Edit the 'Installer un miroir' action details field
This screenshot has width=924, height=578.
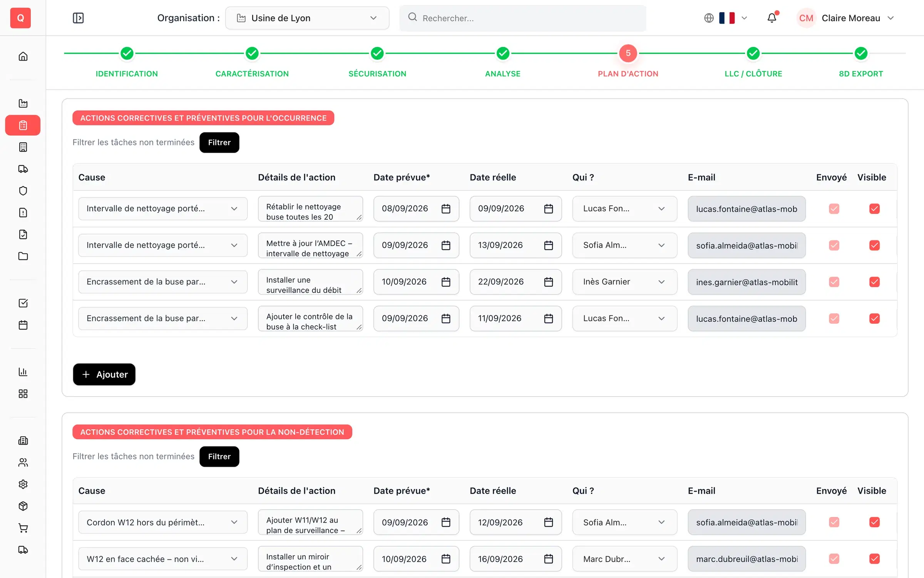(x=310, y=559)
